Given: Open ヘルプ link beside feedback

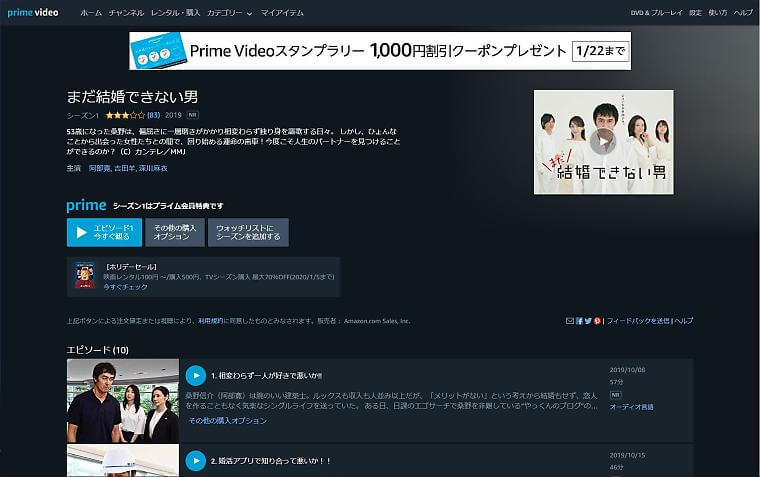Looking at the screenshot, I should point(684,321).
